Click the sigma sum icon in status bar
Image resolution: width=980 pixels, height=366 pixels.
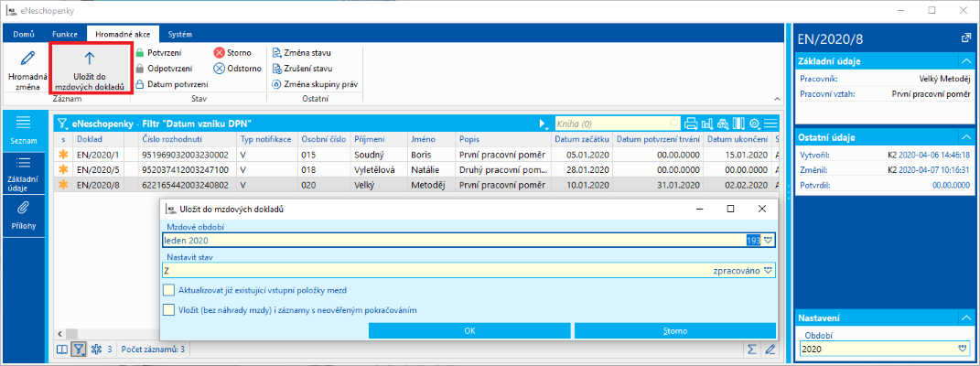click(x=753, y=350)
